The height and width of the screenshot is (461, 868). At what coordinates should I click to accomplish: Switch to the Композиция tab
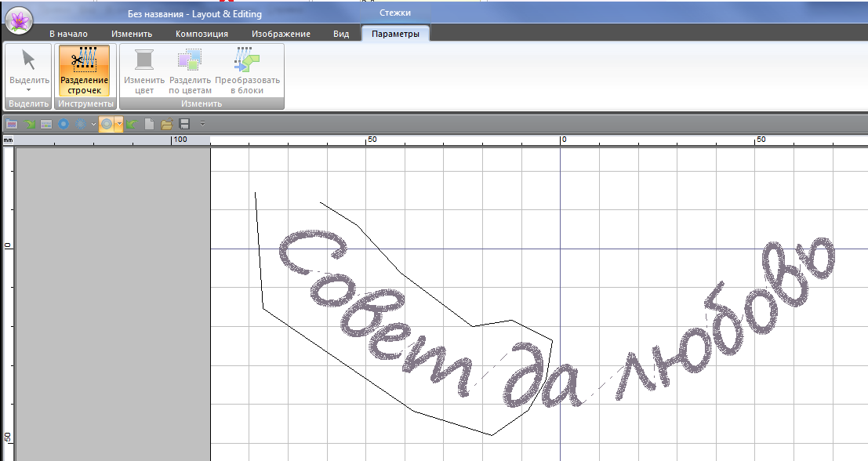point(202,34)
